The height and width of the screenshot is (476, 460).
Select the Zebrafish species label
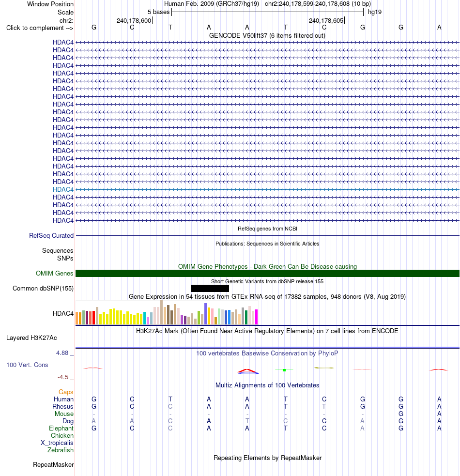pyautogui.click(x=61, y=450)
